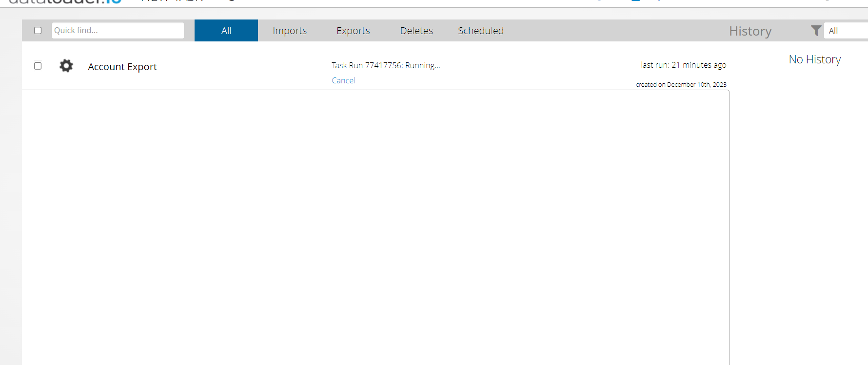Click the History panel heading

click(x=750, y=31)
